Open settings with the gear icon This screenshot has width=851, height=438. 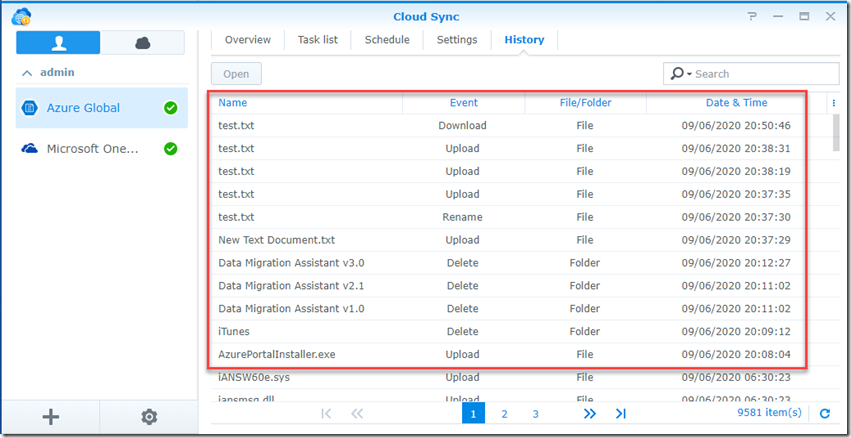coord(149,417)
